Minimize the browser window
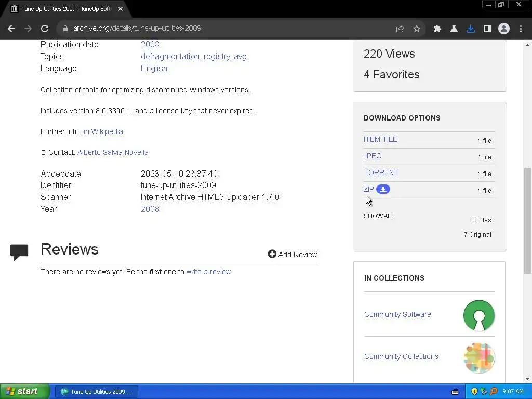The width and height of the screenshot is (532, 399). click(488, 5)
